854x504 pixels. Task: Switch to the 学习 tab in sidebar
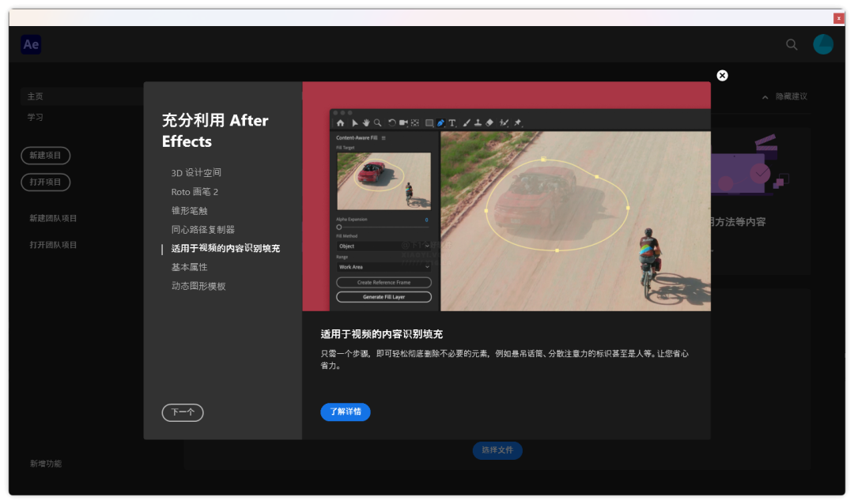[36, 117]
